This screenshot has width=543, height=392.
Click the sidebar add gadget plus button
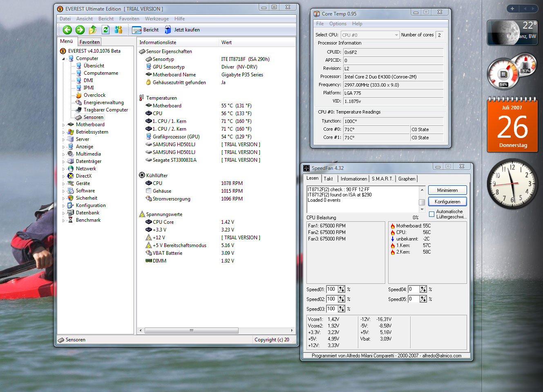(512, 8)
